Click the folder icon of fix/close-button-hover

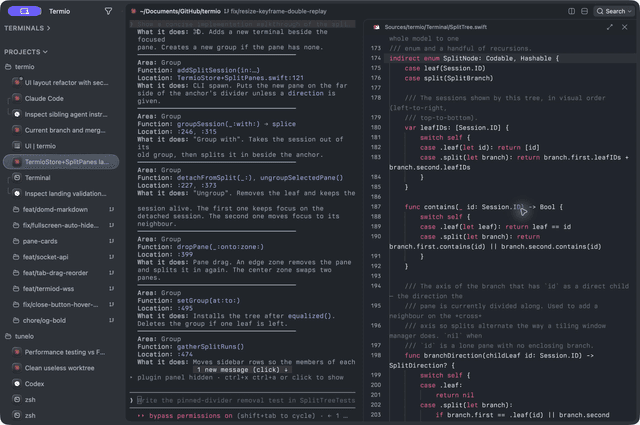click(x=16, y=305)
